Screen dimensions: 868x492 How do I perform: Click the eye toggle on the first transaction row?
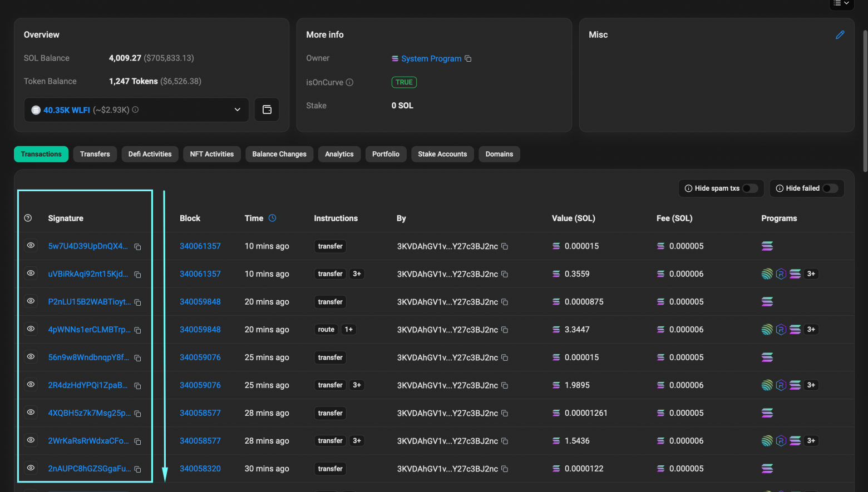[x=31, y=245]
